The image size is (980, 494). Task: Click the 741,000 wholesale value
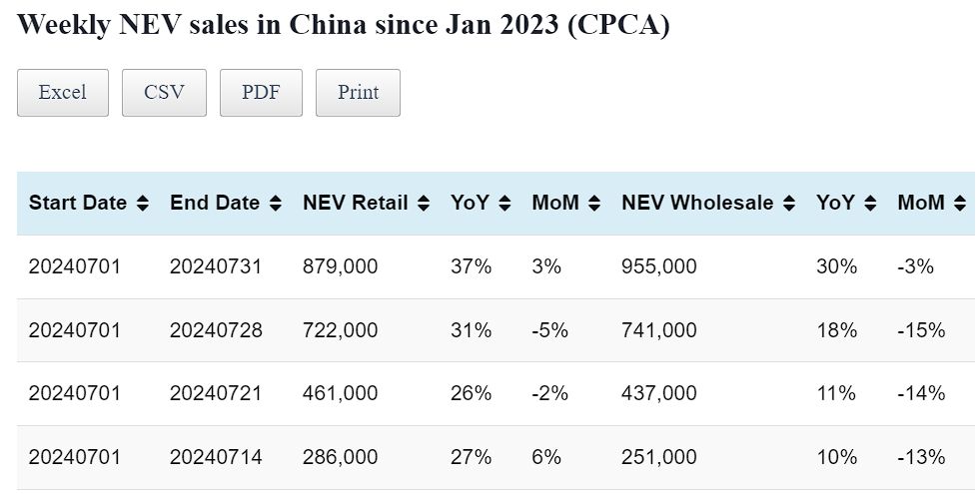pos(658,330)
